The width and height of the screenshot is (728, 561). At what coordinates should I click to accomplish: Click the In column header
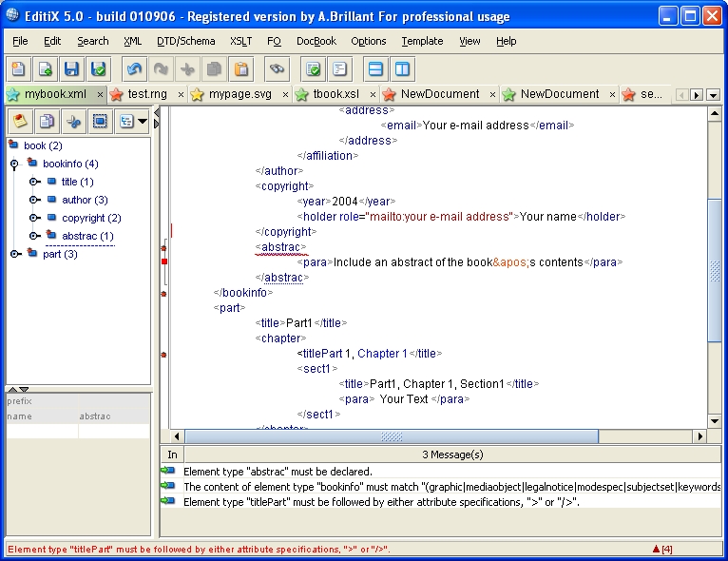tap(172, 455)
